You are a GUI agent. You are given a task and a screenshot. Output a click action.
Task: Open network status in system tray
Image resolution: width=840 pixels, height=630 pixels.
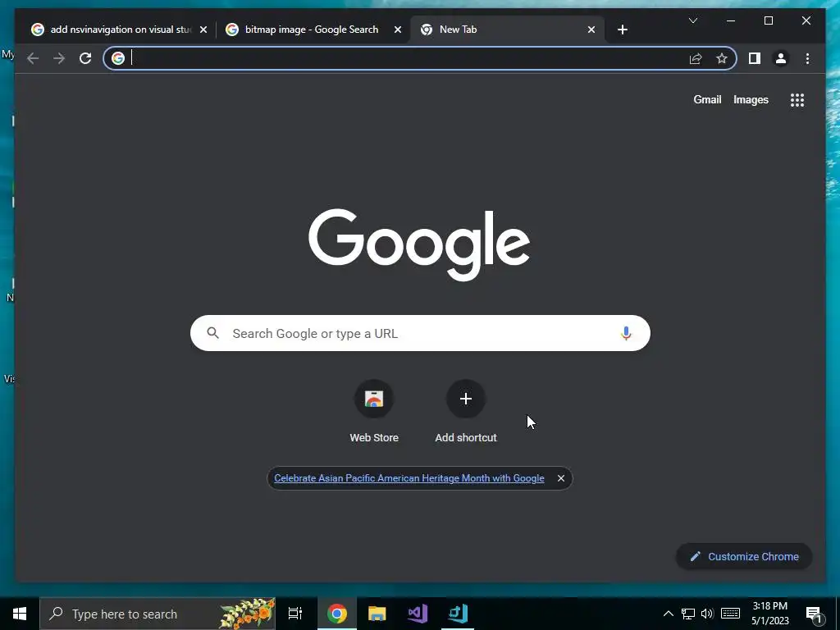pyautogui.click(x=688, y=614)
